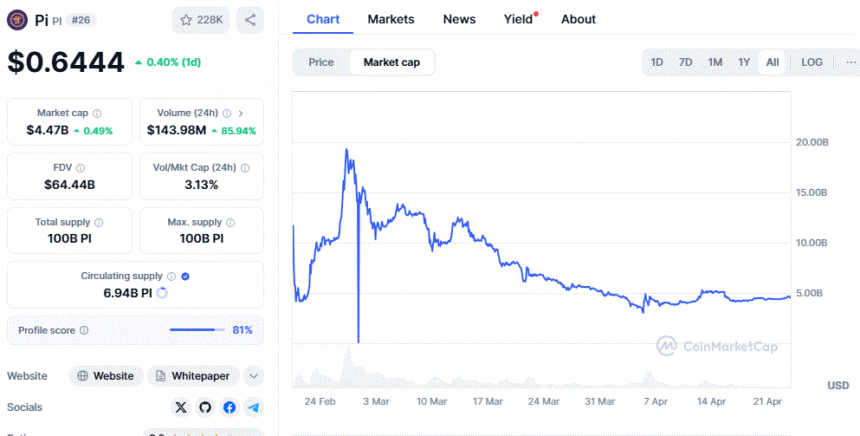Click circulating supply progress ring icon
Viewport: 860px width, 436px height.
pos(162,293)
